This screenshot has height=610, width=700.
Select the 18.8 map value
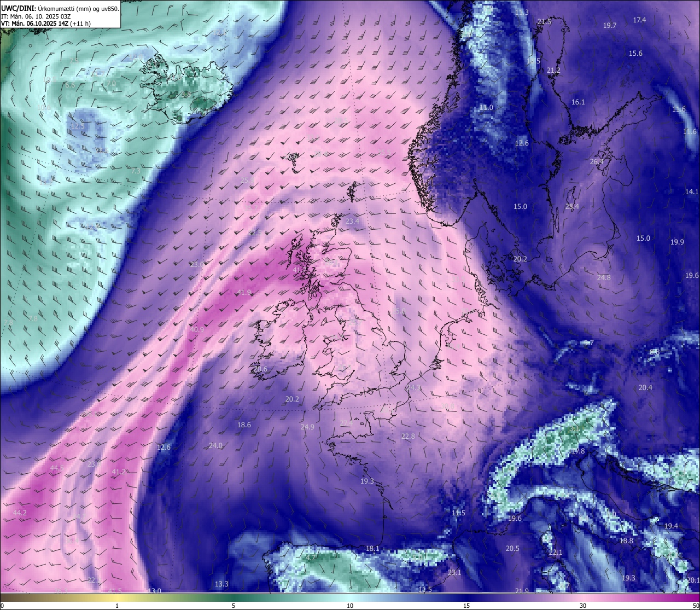[x=626, y=541]
